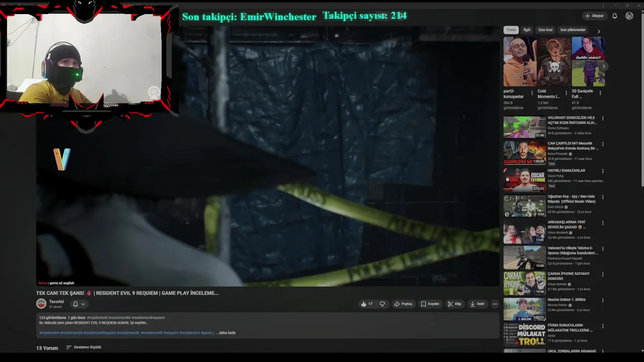Open options for the Mucize Doktor video
644x362 pixels.
[x=603, y=301]
